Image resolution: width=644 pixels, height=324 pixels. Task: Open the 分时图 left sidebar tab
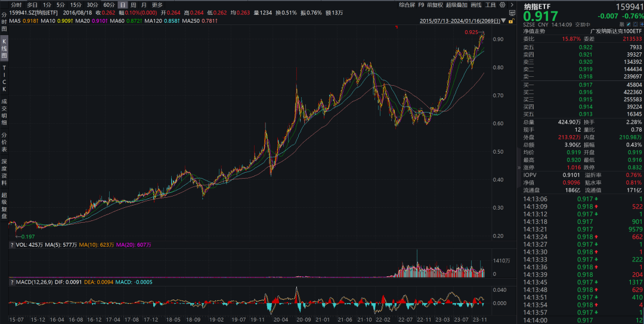pos(4,21)
